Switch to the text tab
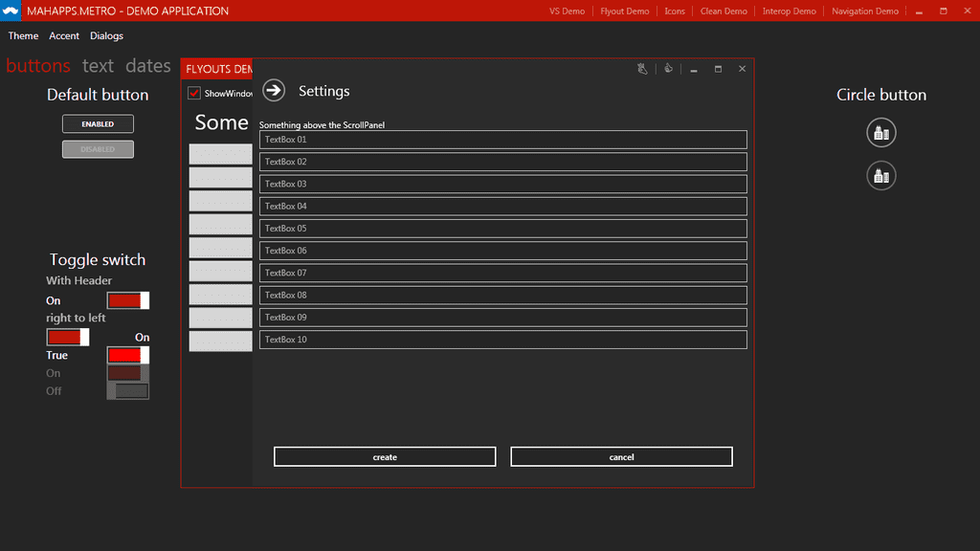This screenshot has width=980, height=551. (98, 66)
